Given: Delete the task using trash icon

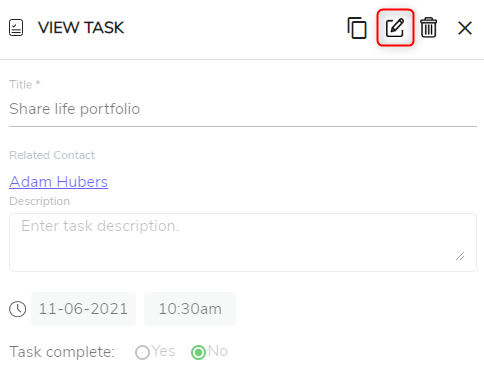Looking at the screenshot, I should pos(428,28).
